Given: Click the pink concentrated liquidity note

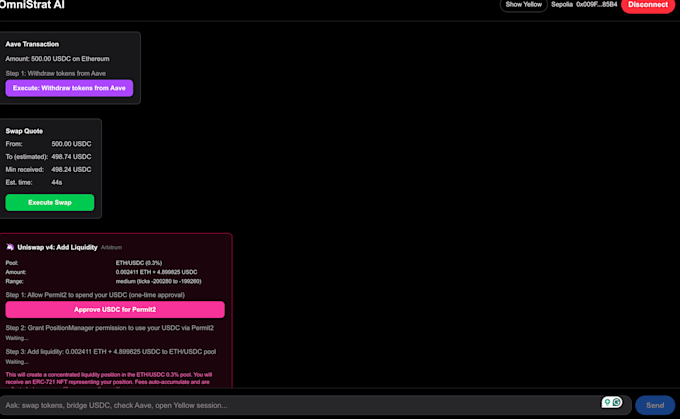Looking at the screenshot, I should (109, 379).
